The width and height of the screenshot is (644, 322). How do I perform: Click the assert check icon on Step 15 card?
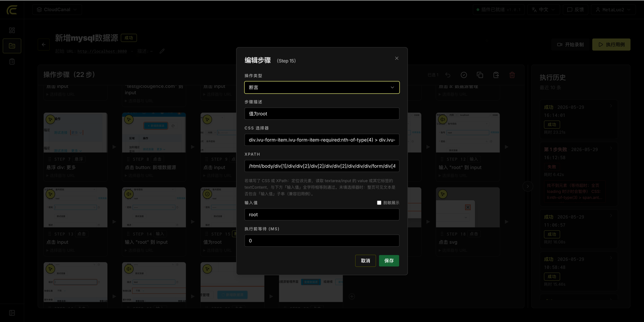tap(207, 194)
